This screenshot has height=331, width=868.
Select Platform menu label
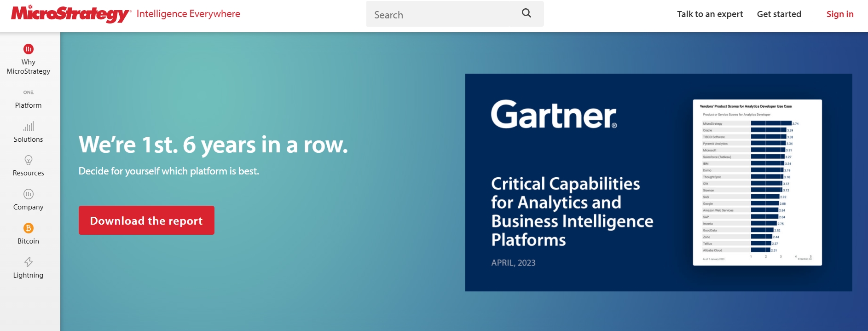point(29,105)
